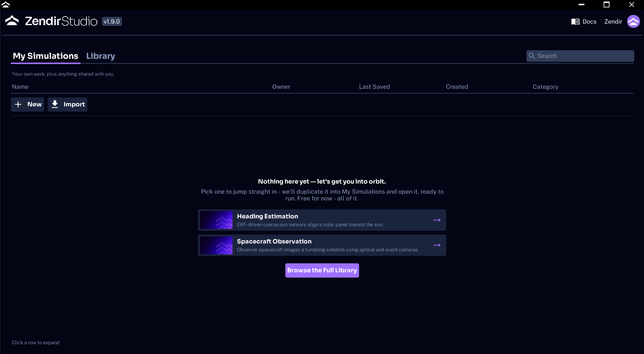The height and width of the screenshot is (354, 644).
Task: Click the Import download arrow icon
Action: tap(55, 104)
